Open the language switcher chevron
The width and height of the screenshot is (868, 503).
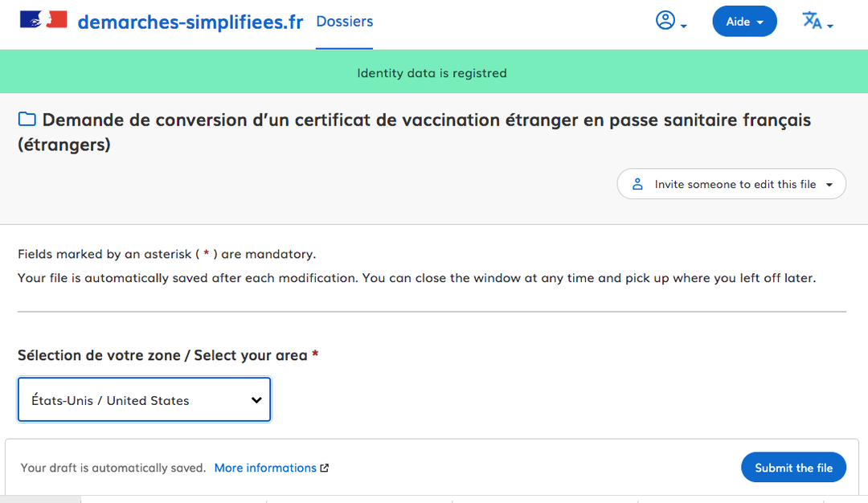pyautogui.click(x=829, y=26)
